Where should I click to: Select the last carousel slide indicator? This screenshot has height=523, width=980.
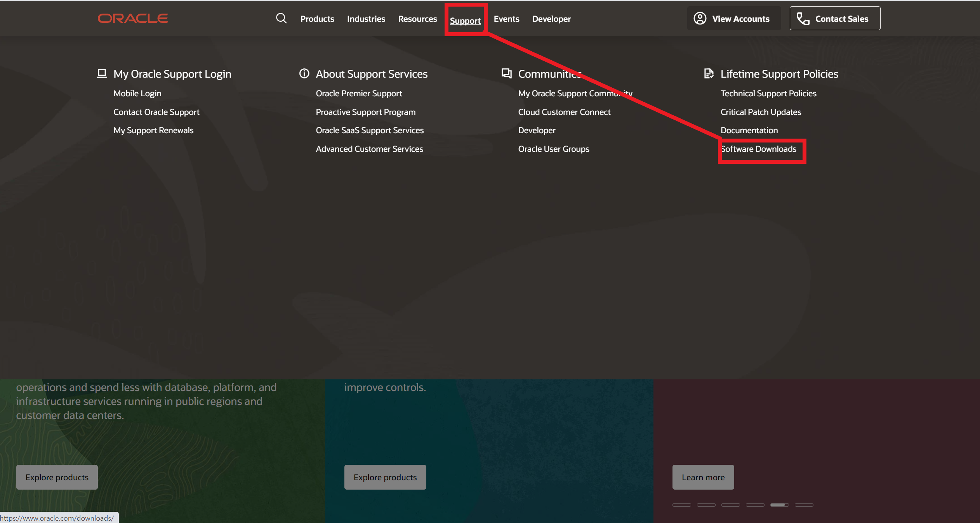click(x=804, y=505)
